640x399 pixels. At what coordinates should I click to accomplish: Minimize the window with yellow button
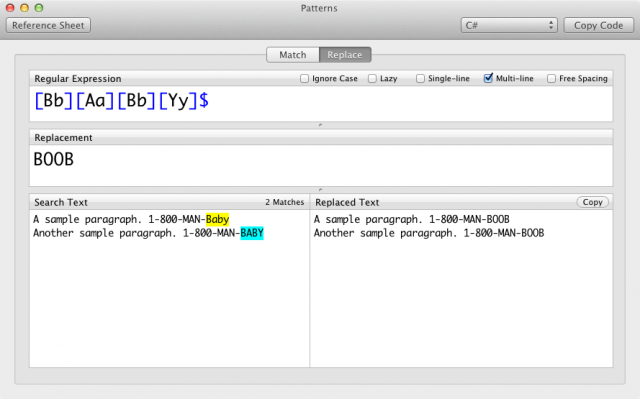(24, 8)
